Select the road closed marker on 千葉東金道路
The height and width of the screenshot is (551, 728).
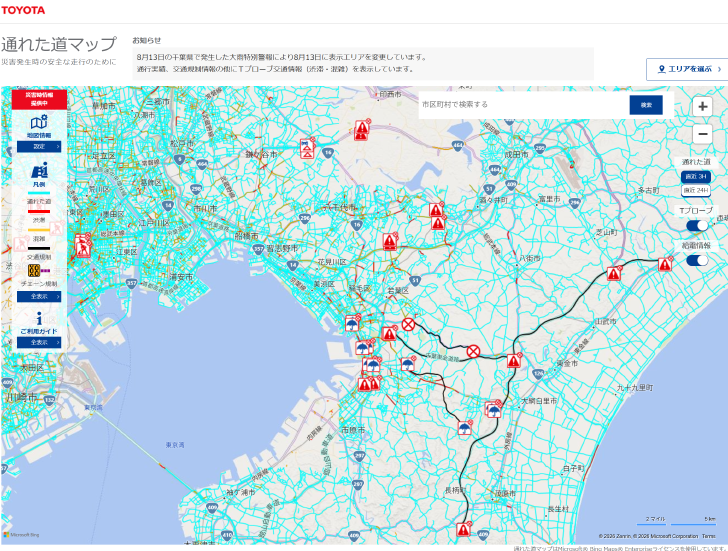click(473, 351)
